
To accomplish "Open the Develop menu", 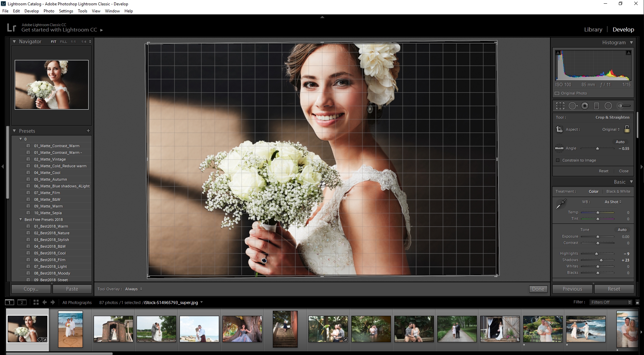I will click(32, 11).
